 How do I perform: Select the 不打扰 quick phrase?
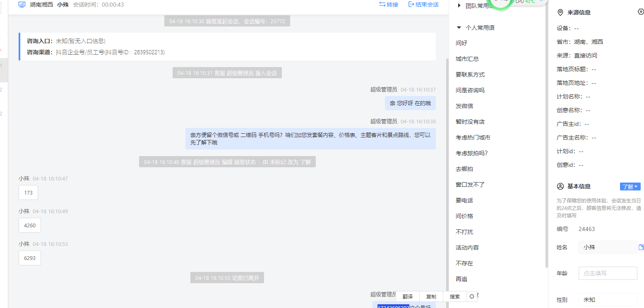(464, 232)
